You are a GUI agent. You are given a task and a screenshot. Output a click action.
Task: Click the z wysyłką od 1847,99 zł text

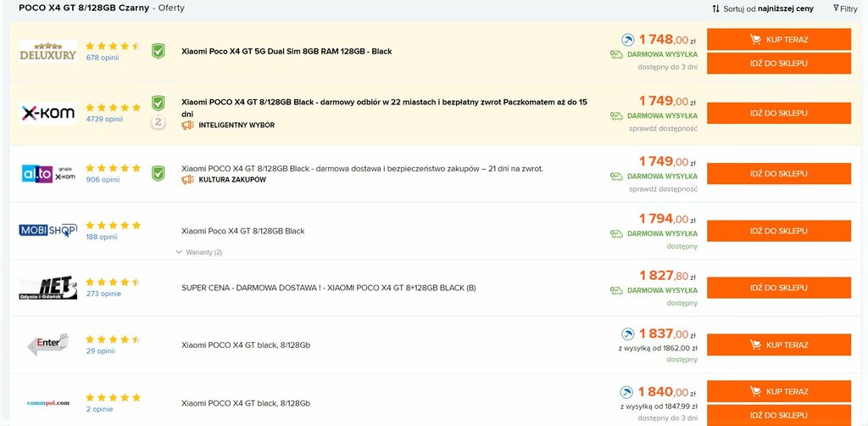(x=659, y=406)
